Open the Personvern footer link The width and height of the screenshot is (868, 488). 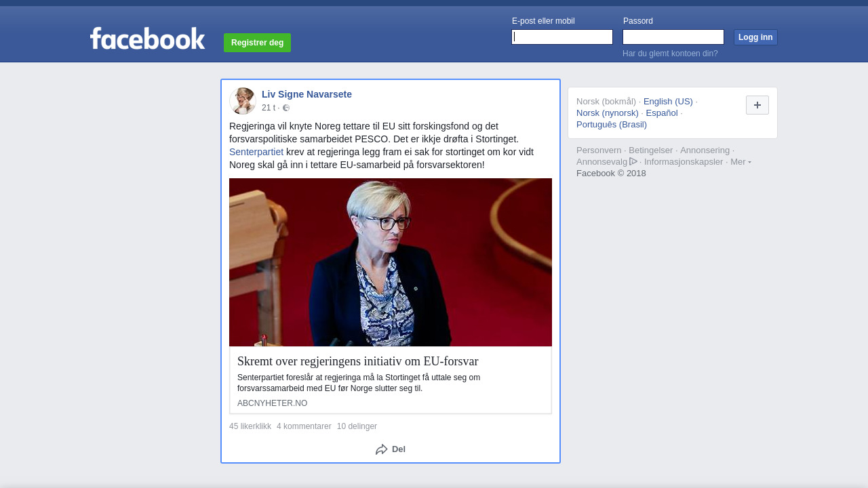click(599, 150)
